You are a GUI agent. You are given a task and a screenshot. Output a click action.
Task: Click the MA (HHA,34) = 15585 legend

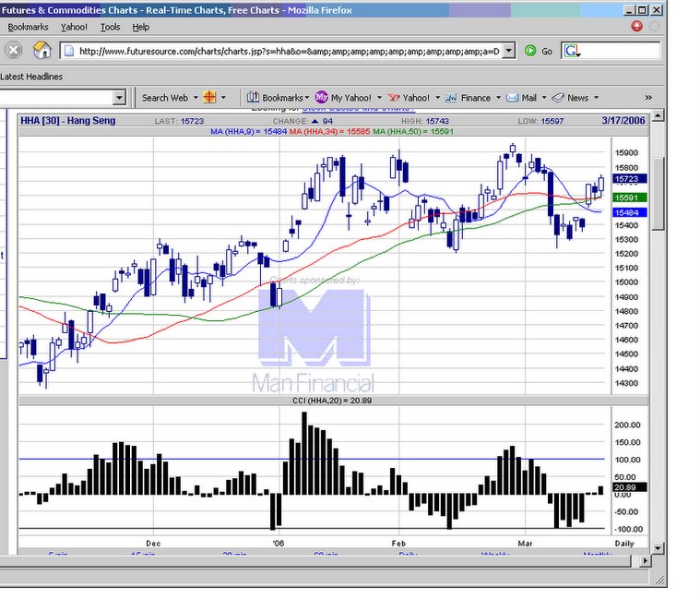pyautogui.click(x=329, y=131)
